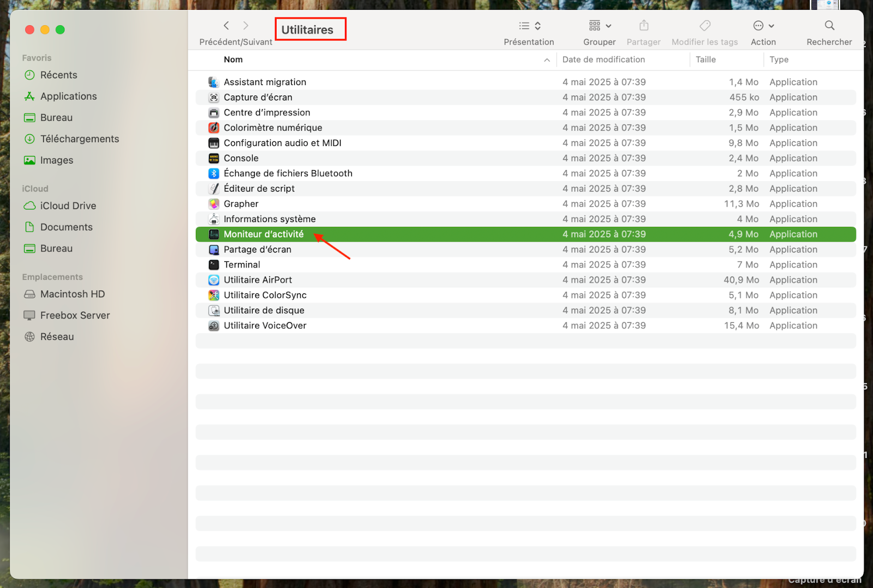Select the Console application
This screenshot has width=873, height=588.
(x=241, y=158)
